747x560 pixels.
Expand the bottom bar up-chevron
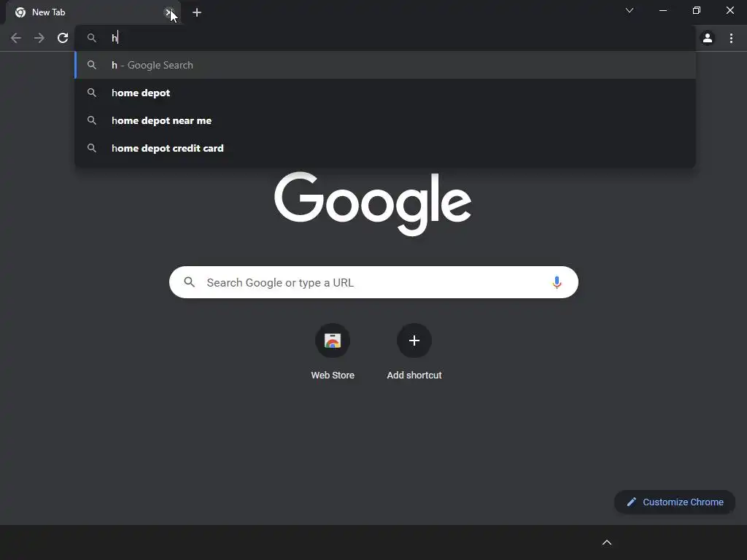tap(606, 542)
